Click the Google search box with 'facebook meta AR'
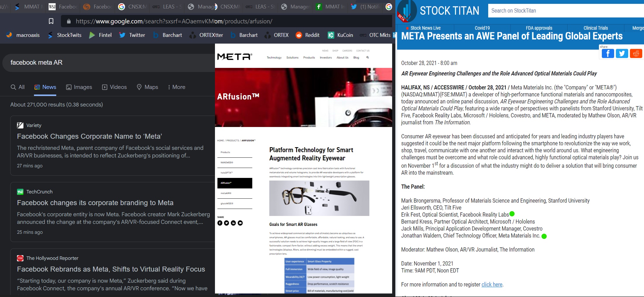644x297 pixels. pos(109,63)
